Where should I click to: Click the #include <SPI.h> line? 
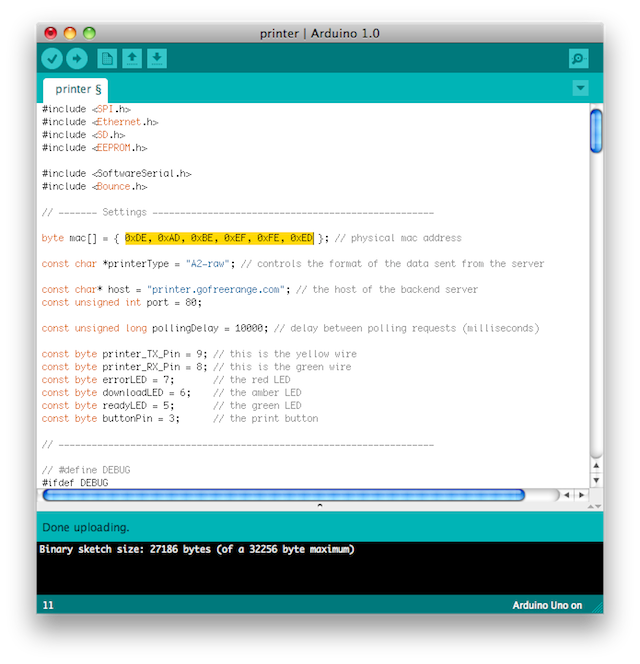tap(86, 109)
